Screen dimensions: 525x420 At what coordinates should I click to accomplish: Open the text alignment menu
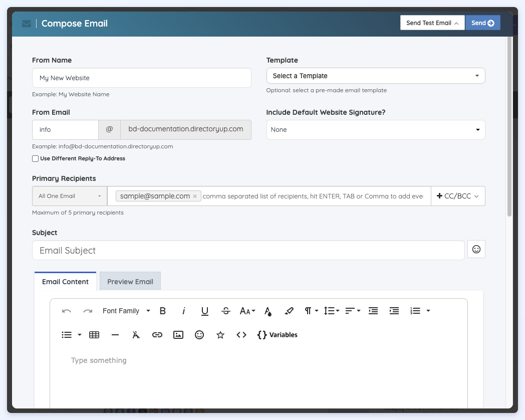pos(353,311)
